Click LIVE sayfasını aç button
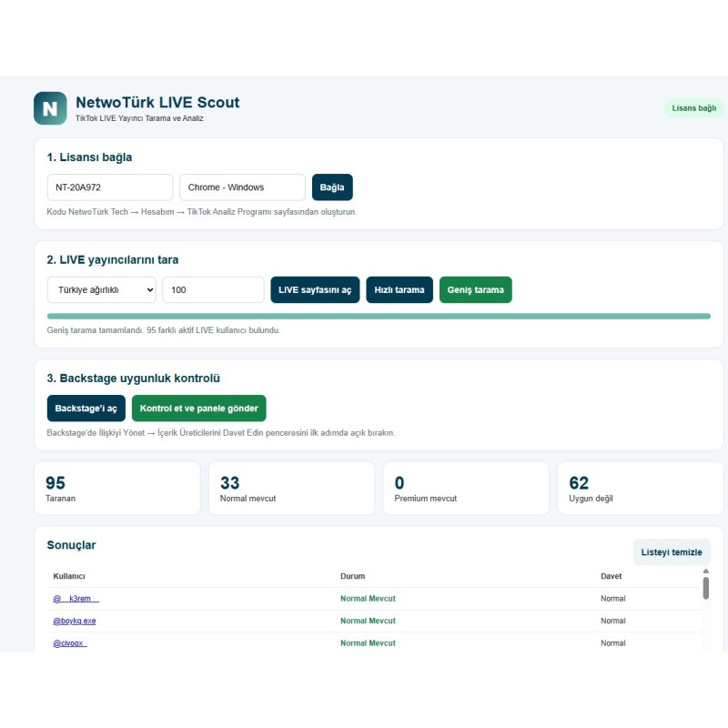 (x=315, y=289)
